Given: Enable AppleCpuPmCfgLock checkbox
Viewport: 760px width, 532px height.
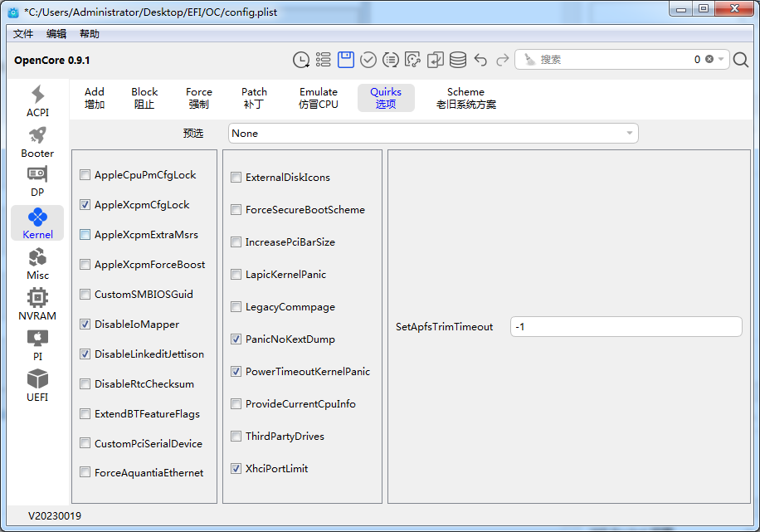Looking at the screenshot, I should click(x=85, y=175).
